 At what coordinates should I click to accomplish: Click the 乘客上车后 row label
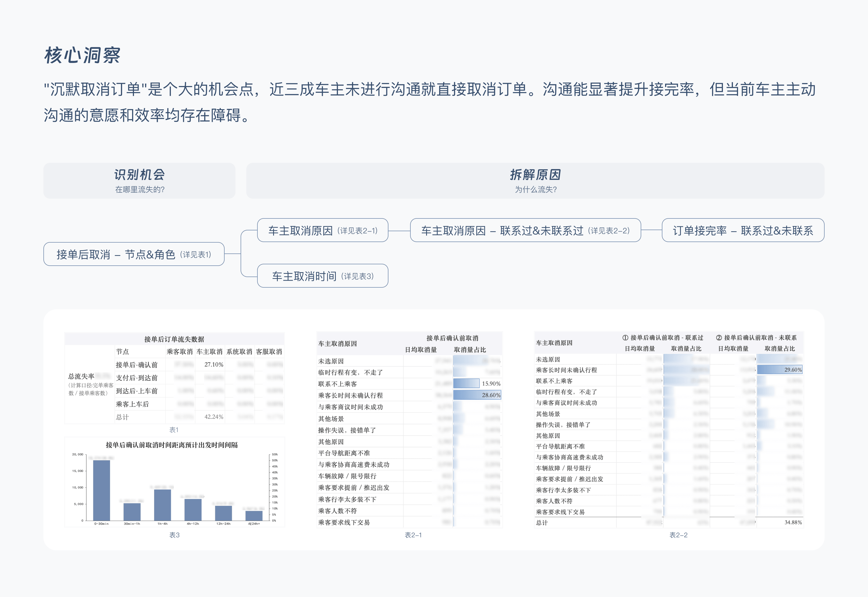point(132,404)
